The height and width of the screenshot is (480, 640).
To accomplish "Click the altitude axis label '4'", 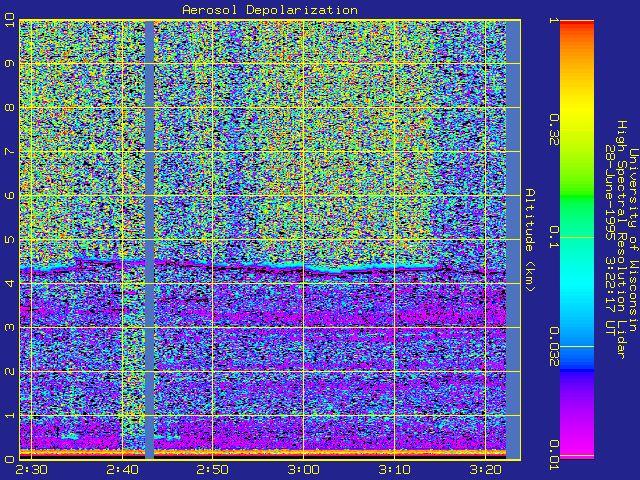I will tap(9, 283).
